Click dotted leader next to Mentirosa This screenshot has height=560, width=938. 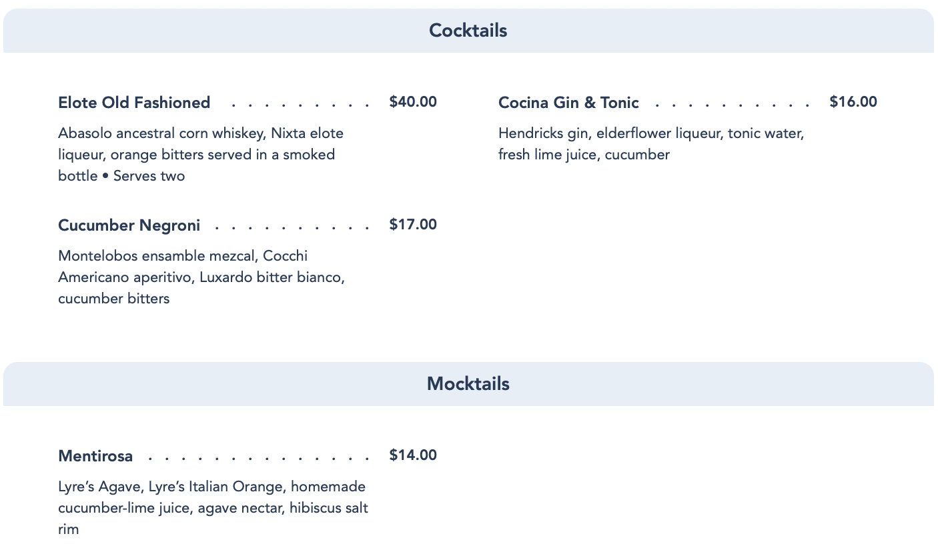259,457
